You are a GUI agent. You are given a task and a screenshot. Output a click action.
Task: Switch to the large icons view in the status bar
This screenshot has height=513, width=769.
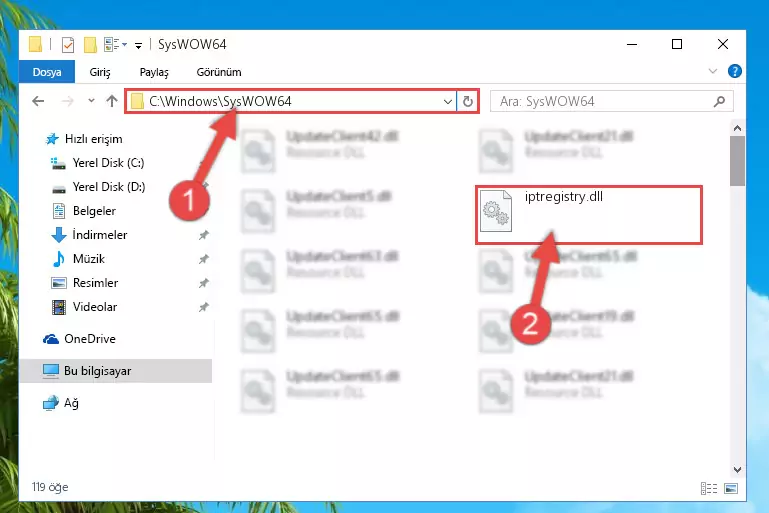click(x=731, y=488)
